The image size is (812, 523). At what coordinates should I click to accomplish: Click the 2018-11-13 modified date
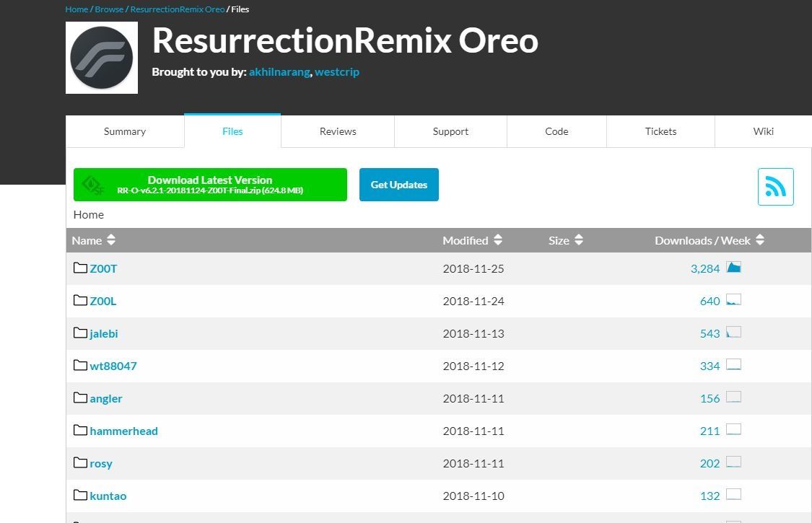(x=473, y=333)
